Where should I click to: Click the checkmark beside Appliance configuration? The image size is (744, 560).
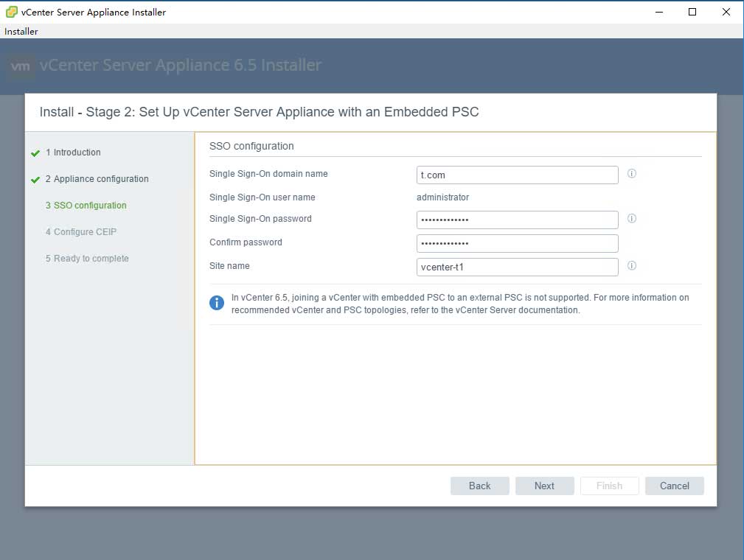pyautogui.click(x=35, y=180)
